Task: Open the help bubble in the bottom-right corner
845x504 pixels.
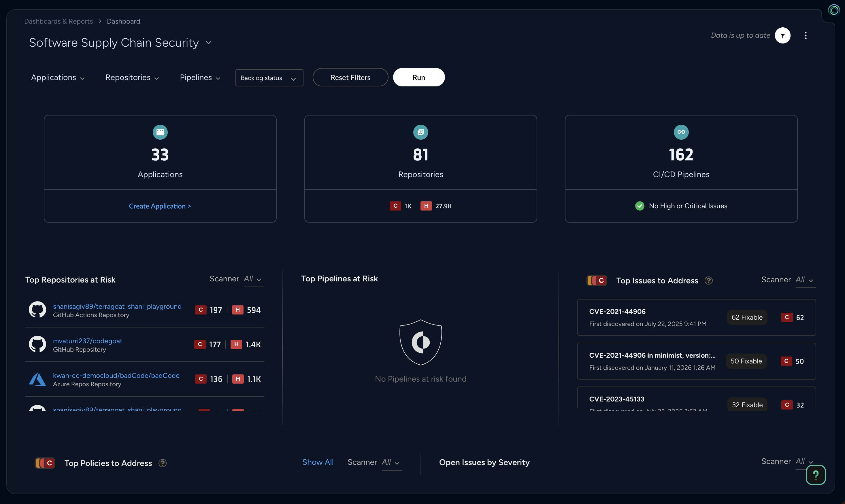Action: tap(816, 474)
